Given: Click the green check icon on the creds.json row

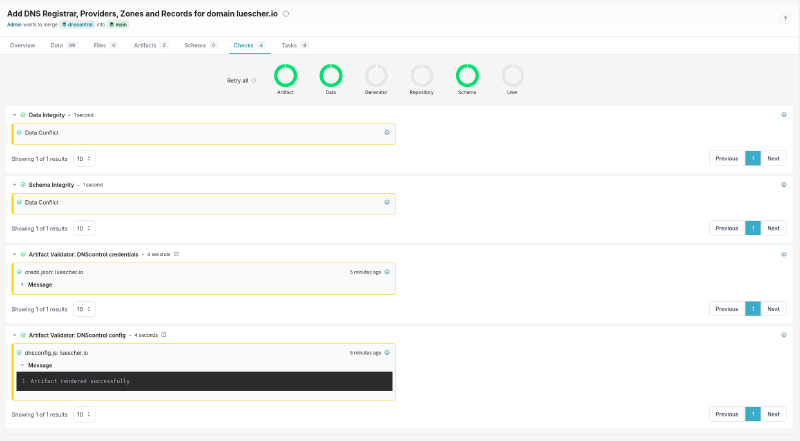Looking at the screenshot, I should (19, 272).
